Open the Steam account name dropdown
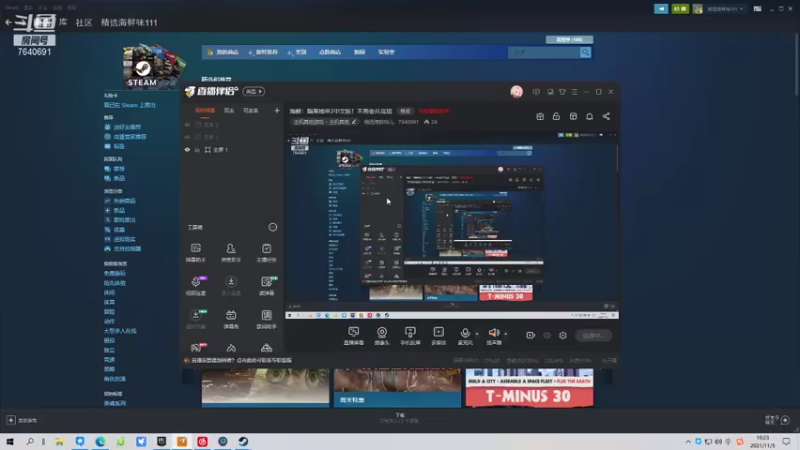The image size is (800, 450). (725, 9)
